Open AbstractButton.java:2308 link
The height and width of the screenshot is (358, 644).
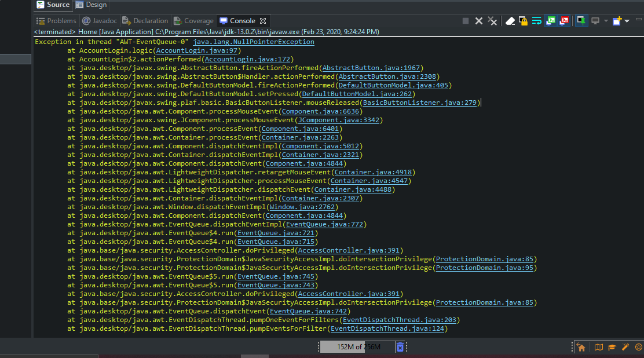pos(387,76)
